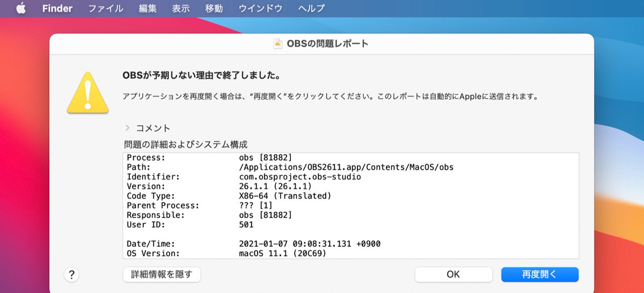This screenshot has width=644, height=293.
Task: Click the User ID value 501
Action: click(x=246, y=225)
